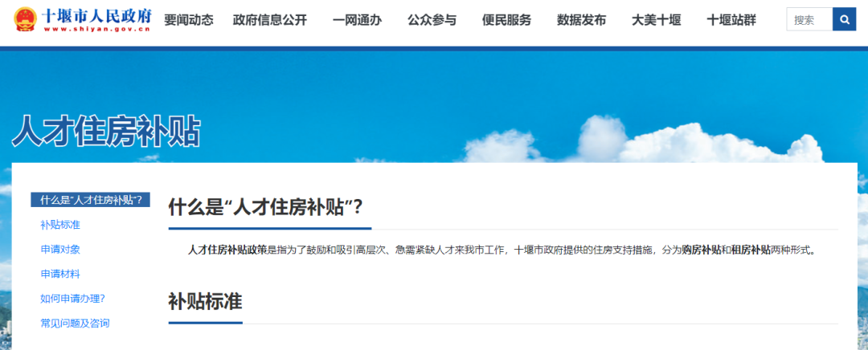Open the 一网通办 menu
The image size is (868, 350).
click(357, 20)
